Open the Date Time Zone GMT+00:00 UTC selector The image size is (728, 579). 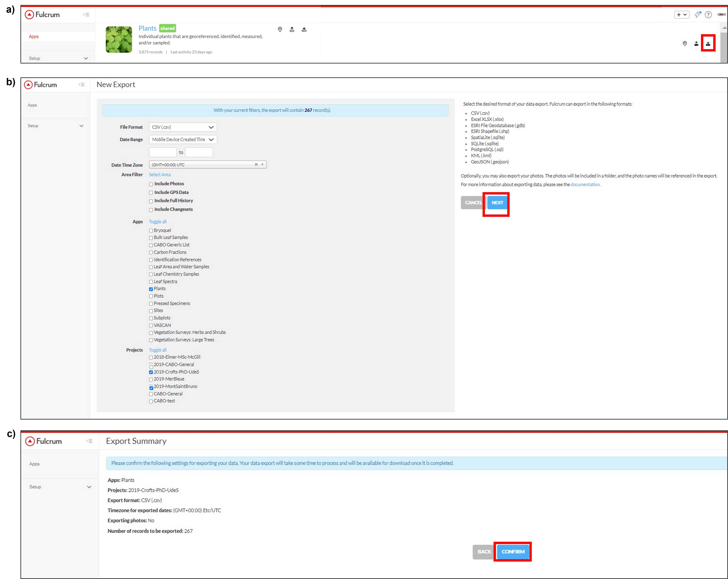208,165
